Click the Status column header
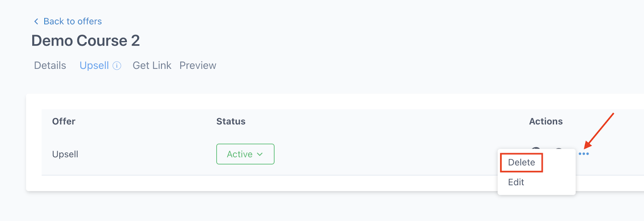Image resolution: width=644 pixels, height=221 pixels. coord(231,122)
